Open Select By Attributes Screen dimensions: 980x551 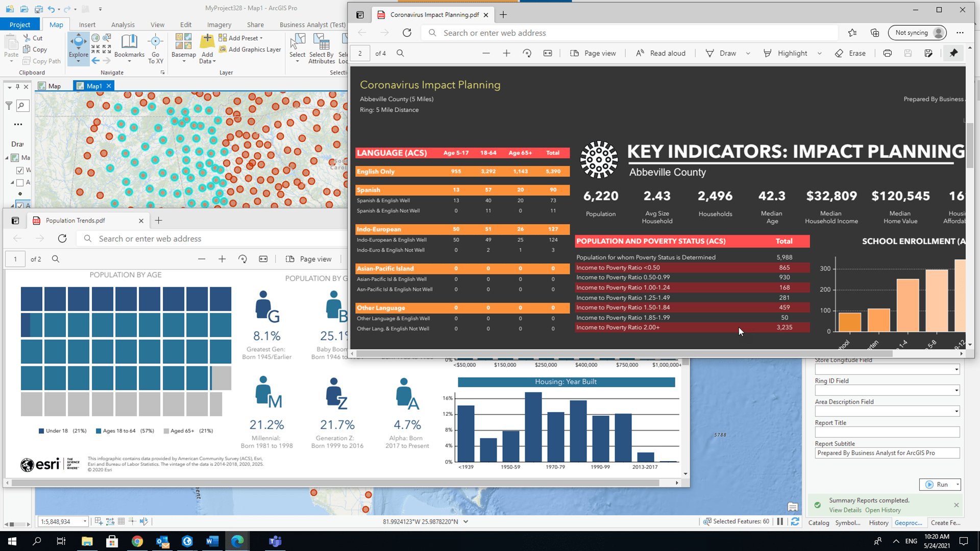pyautogui.click(x=322, y=48)
